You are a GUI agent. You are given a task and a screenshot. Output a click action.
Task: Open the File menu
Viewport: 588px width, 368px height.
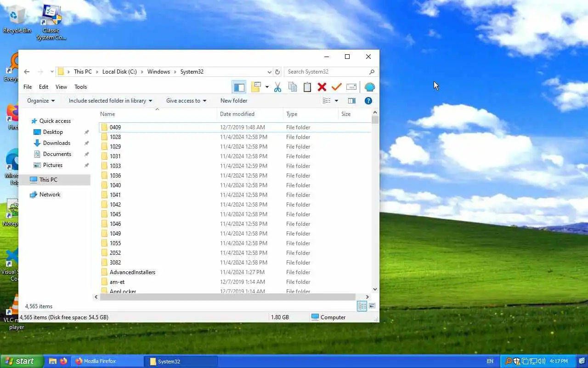pyautogui.click(x=28, y=87)
